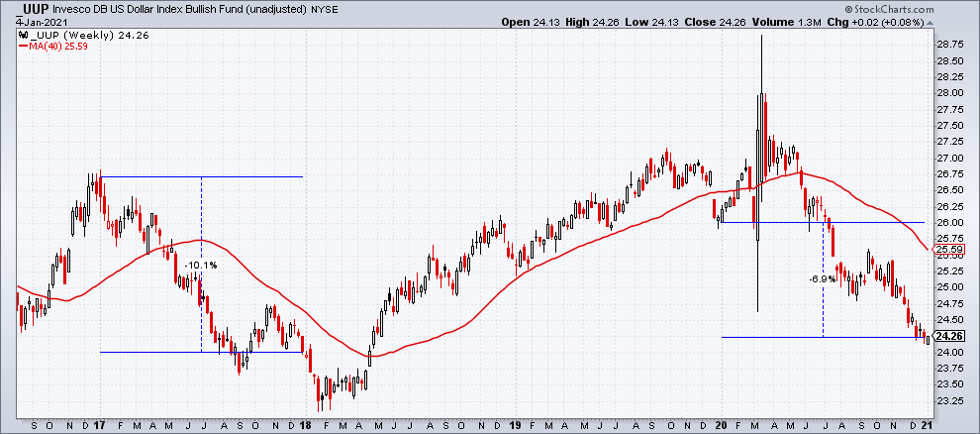Click the 26.00 price axis label
This screenshot has height=434, width=980.
click(x=948, y=223)
